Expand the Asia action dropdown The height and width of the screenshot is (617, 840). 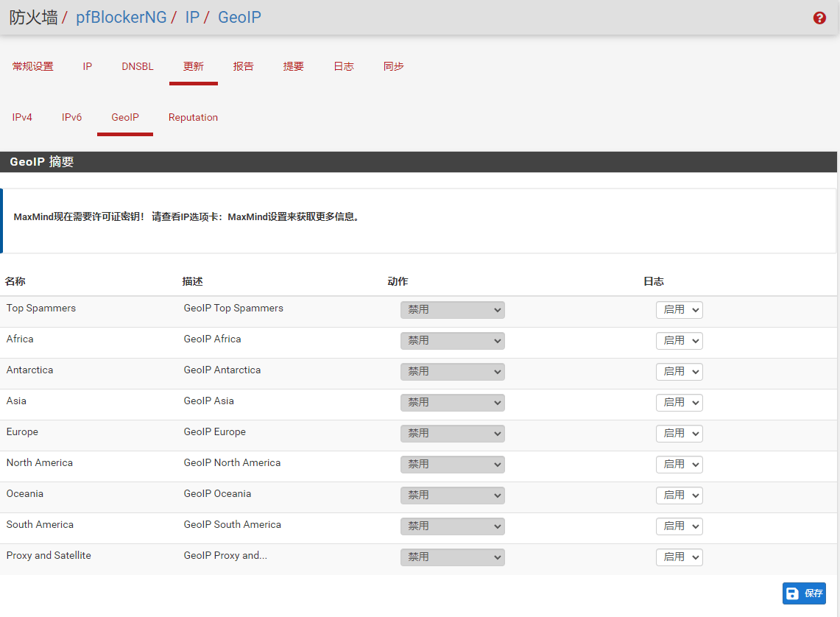click(x=452, y=403)
